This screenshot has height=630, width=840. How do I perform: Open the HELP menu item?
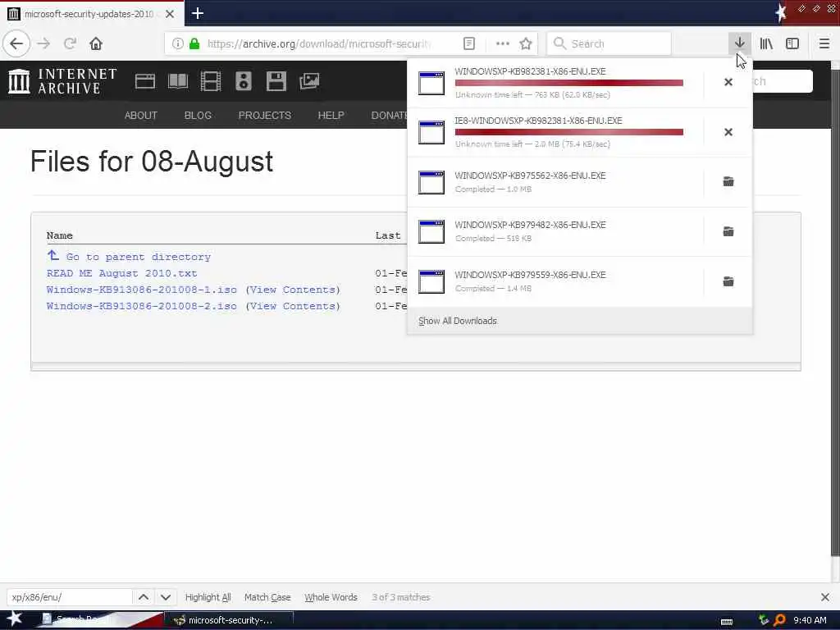click(331, 115)
